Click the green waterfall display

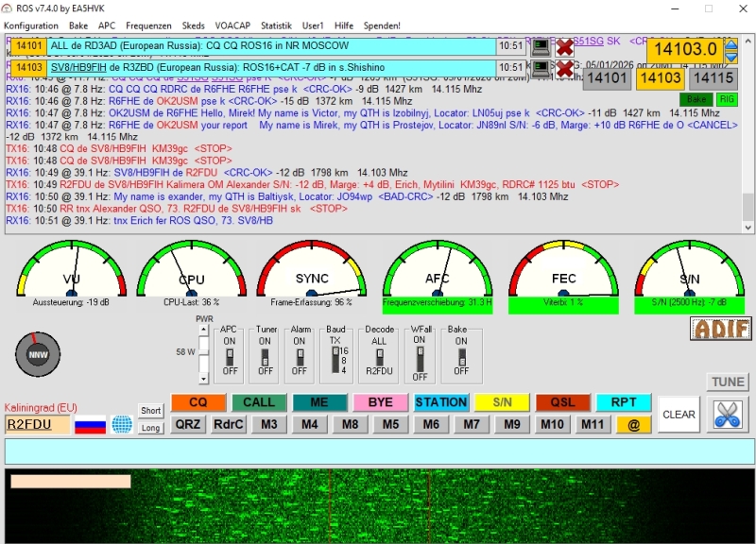[380, 506]
